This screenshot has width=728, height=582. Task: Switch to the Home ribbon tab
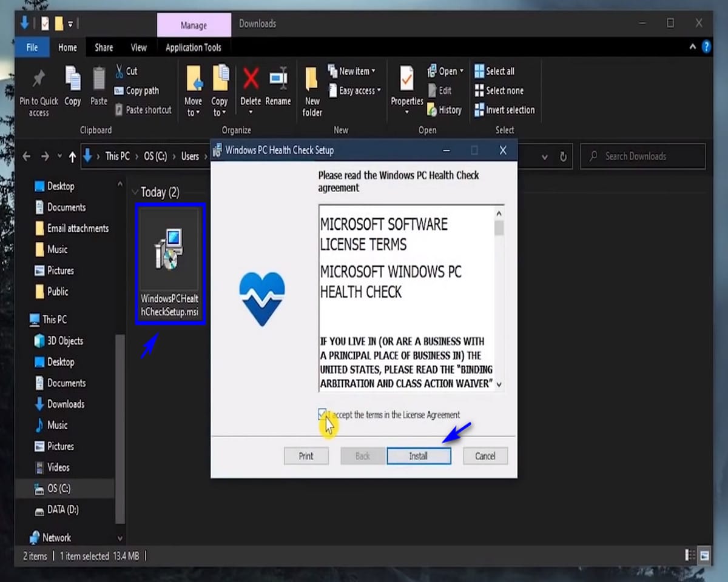[67, 47]
